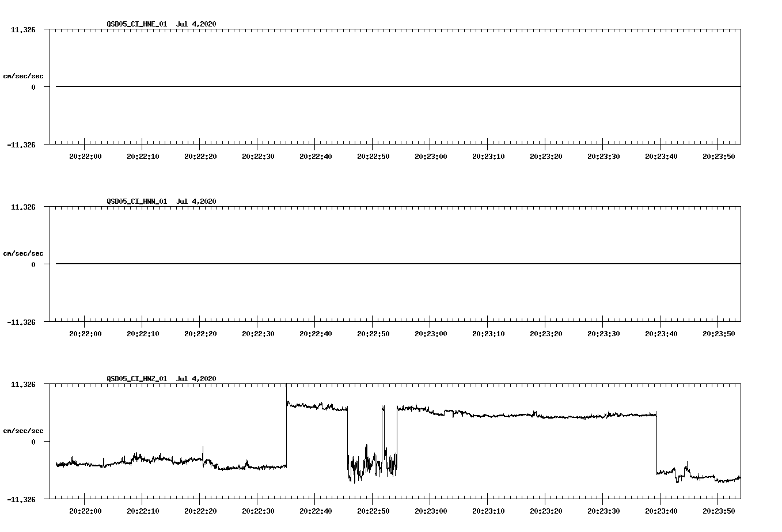This screenshot has width=782, height=532.
Task: Click the HNZ upward step spike near 20:22:35
Action: click(286, 426)
